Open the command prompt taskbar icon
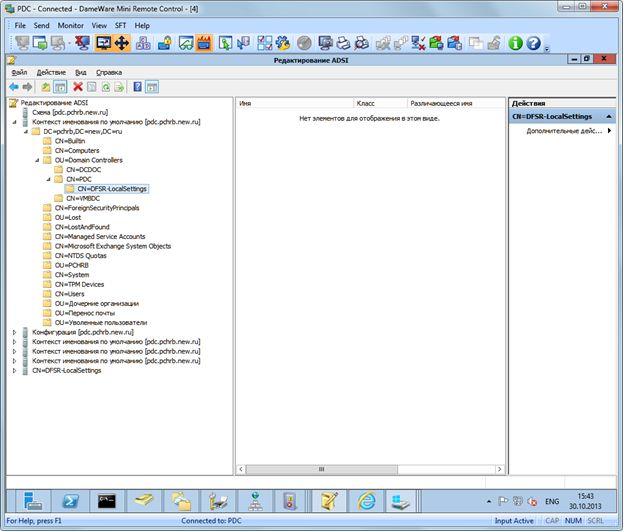This screenshot has height=532, width=624. (107, 501)
